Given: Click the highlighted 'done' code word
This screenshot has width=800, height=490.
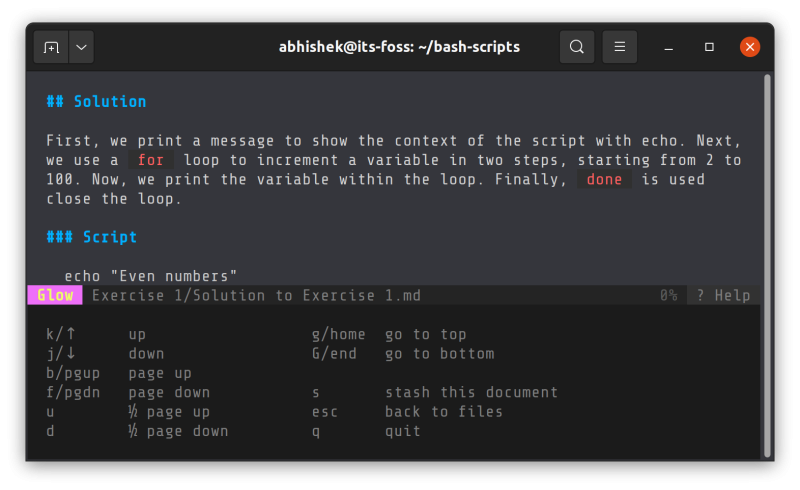Looking at the screenshot, I should tap(604, 179).
